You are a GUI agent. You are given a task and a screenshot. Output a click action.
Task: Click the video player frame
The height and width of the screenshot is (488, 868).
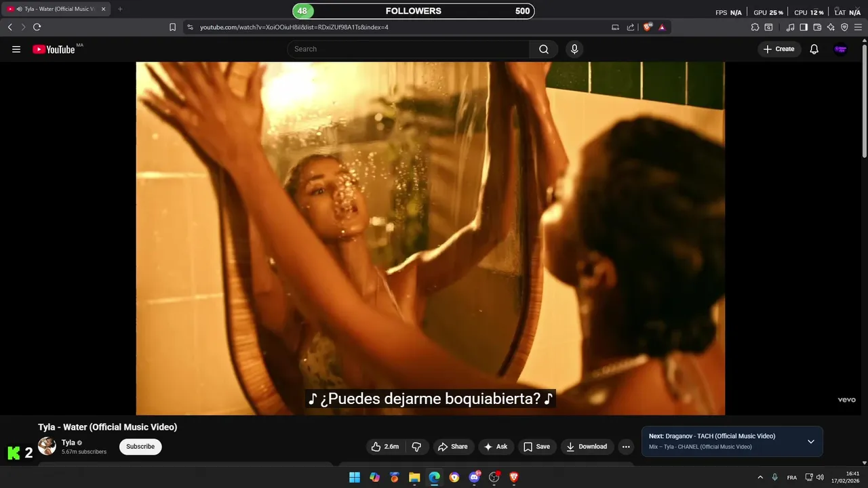[431, 239]
